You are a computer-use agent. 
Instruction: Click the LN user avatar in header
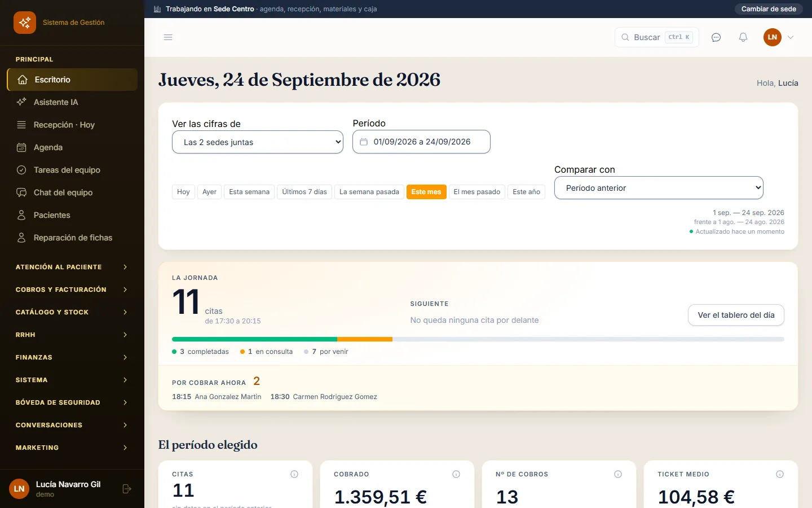coord(773,37)
